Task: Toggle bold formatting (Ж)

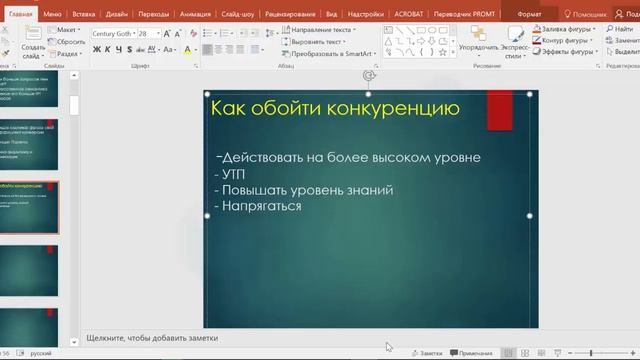Action: [x=97, y=49]
